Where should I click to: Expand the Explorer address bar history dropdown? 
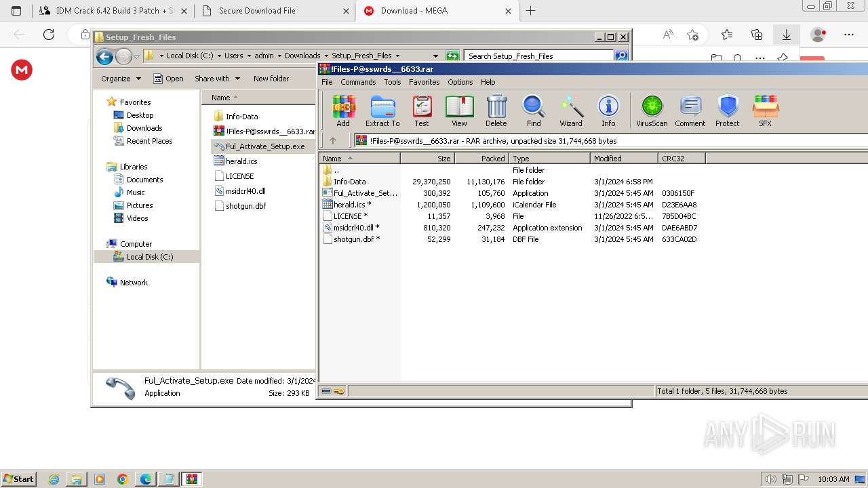coord(435,56)
